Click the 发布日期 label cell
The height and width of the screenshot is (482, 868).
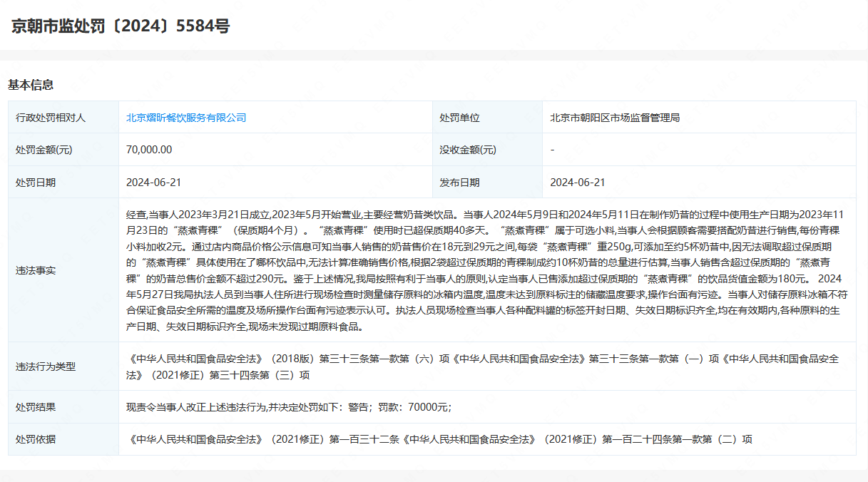487,182
